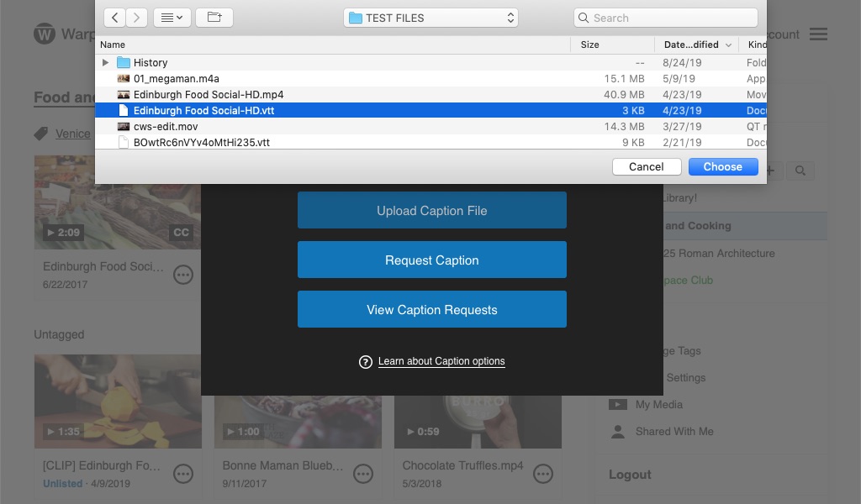The image size is (861, 504).
Task: Open options menu for Chocolate Truffles.mp4
Action: click(x=543, y=474)
